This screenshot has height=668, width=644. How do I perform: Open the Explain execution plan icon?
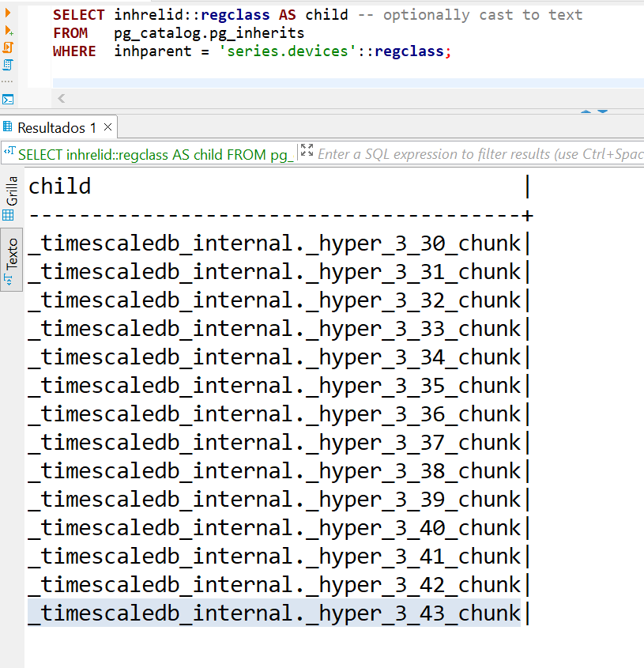pos(8,65)
